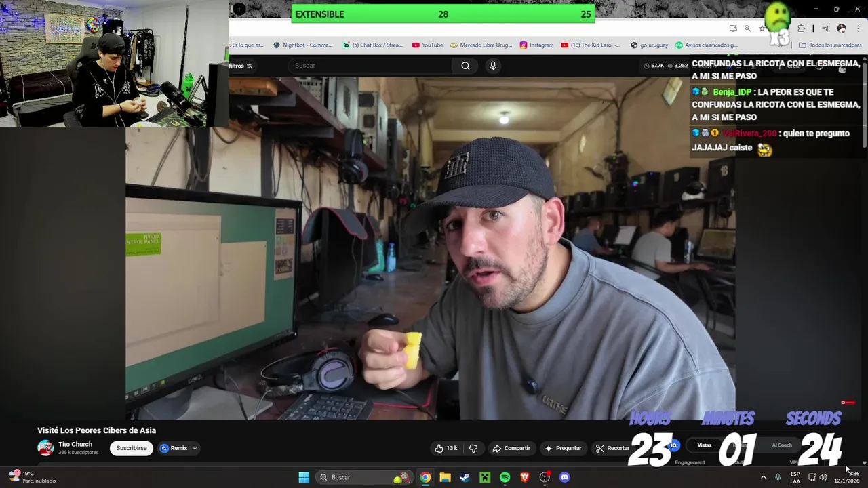Start voice search with microphone icon

493,66
